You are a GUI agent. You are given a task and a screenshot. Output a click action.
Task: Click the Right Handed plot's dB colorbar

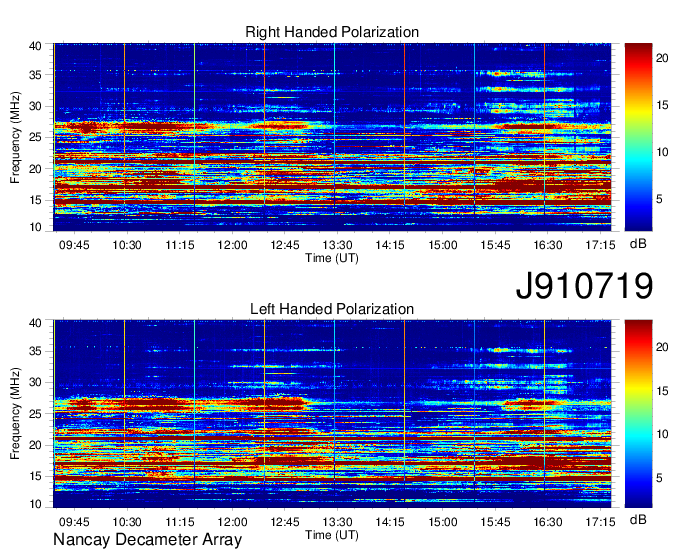638,137
